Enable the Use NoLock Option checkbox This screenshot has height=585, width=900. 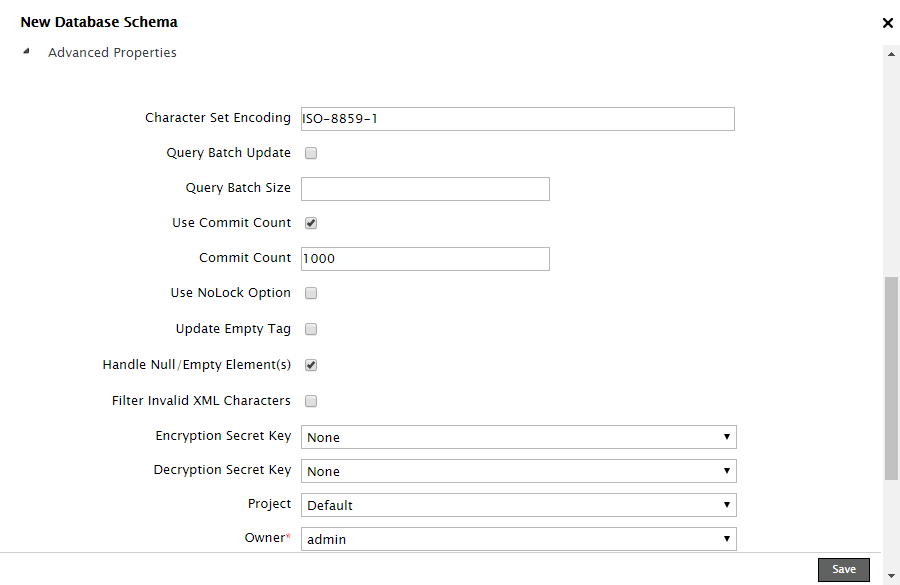click(311, 294)
